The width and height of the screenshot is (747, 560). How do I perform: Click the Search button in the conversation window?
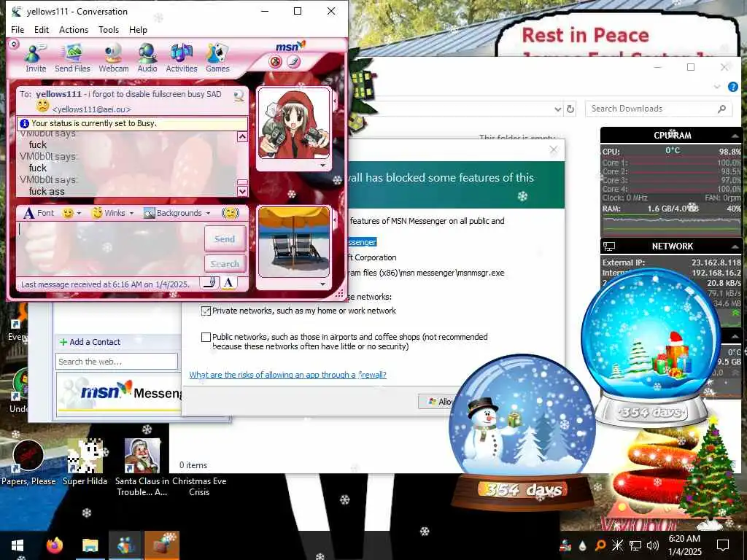tap(225, 263)
